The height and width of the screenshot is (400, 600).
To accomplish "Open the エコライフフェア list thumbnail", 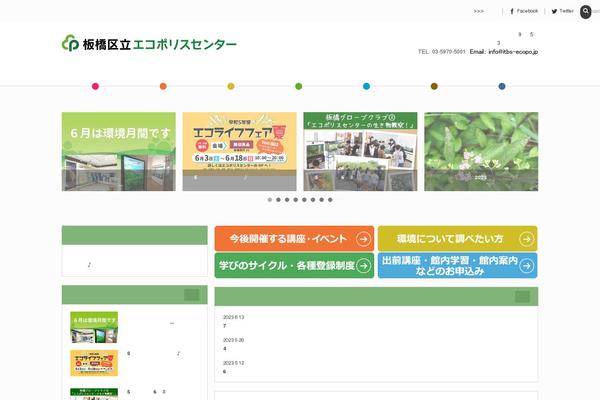I will (94, 363).
